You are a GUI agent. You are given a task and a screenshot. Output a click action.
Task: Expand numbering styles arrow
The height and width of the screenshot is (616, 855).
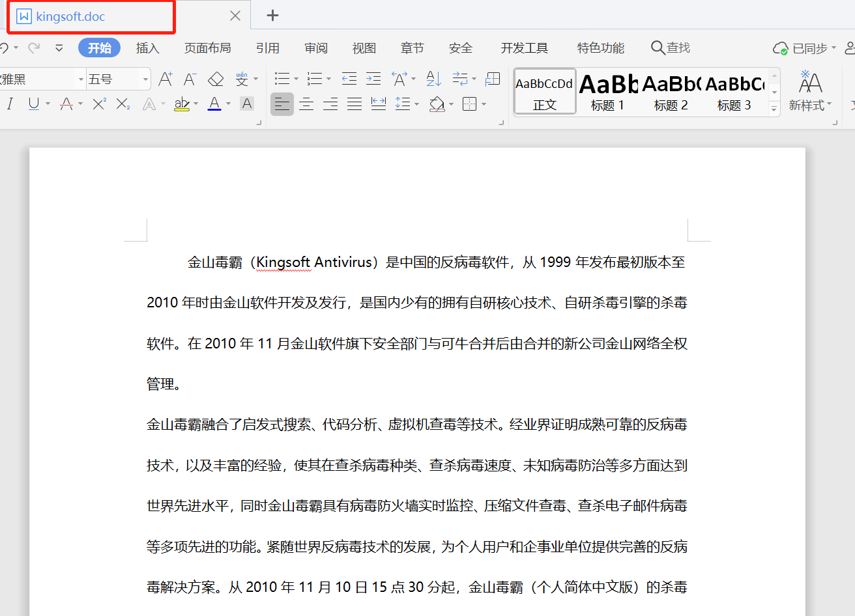(328, 79)
